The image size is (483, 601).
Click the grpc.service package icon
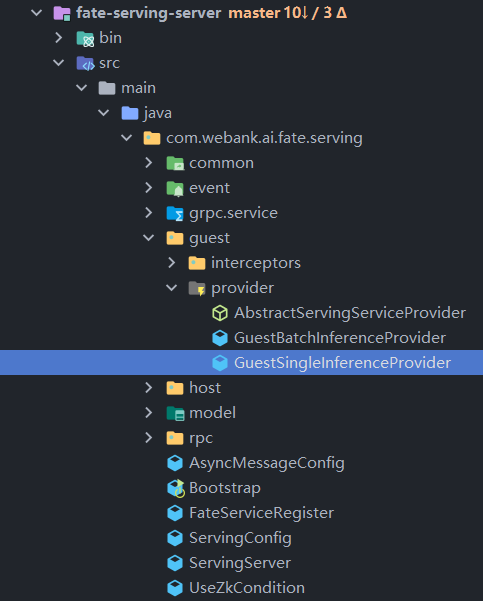pos(175,213)
